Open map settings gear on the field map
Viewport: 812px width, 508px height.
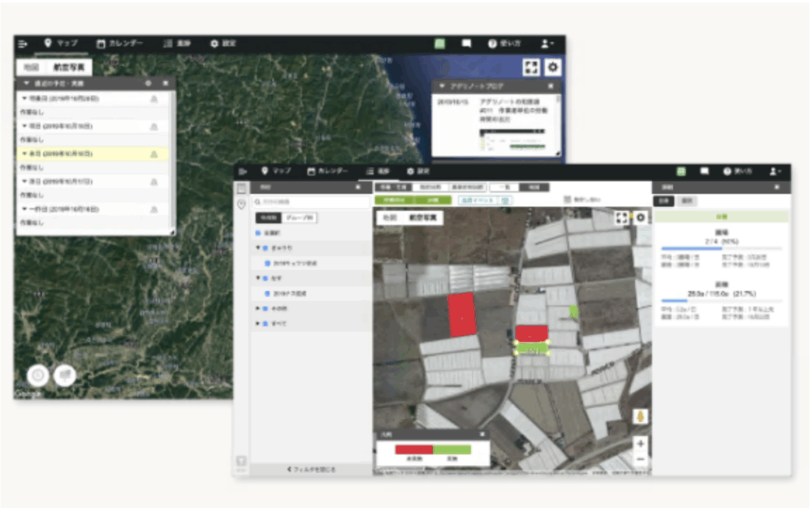point(641,217)
